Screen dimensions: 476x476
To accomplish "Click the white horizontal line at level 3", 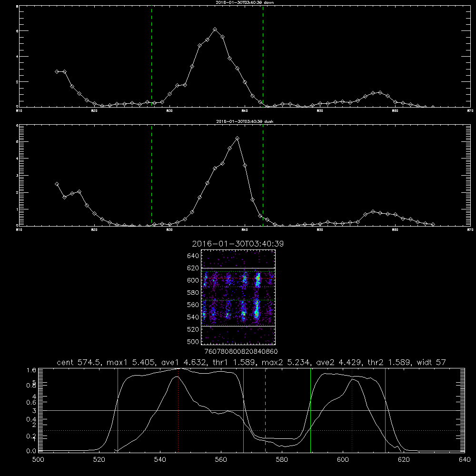I will coord(251,410).
